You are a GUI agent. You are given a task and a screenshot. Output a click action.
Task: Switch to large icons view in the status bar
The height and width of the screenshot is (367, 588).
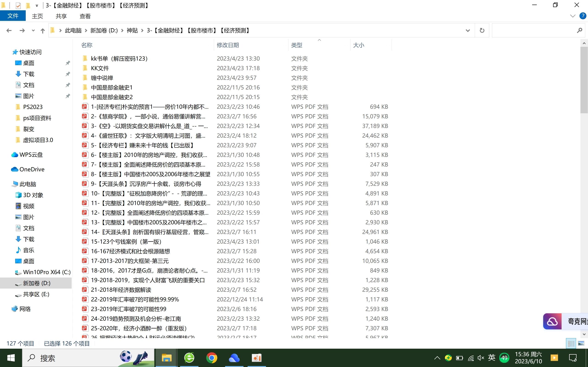tap(581, 343)
